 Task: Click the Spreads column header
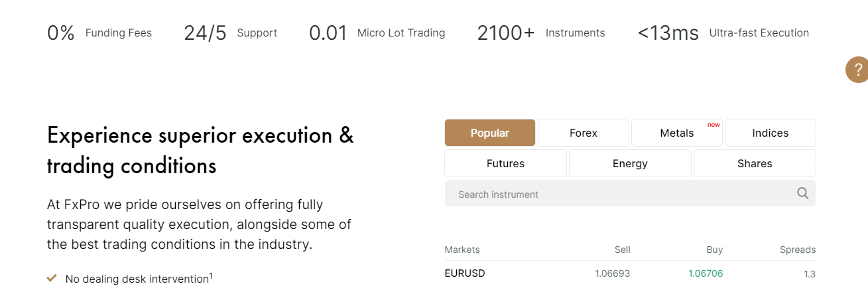[798, 250]
